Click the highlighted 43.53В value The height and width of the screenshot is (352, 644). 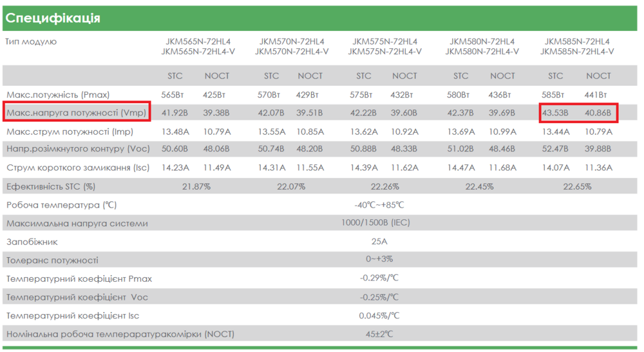pos(555,113)
